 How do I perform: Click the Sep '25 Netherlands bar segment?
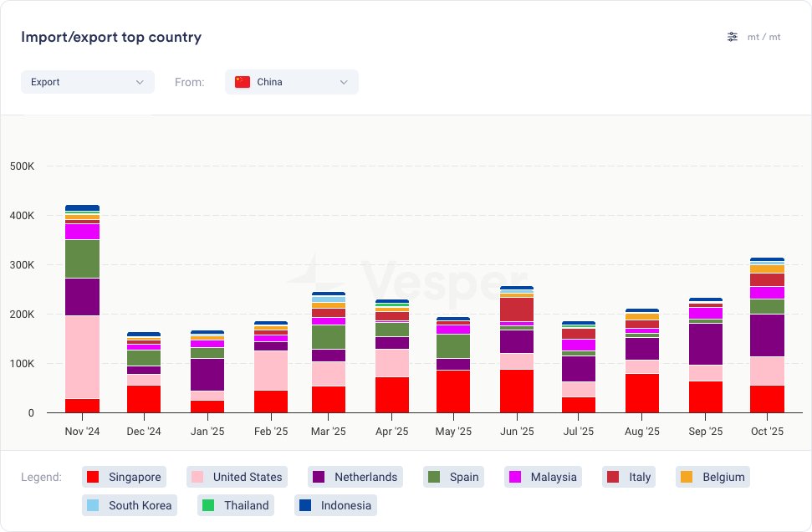tap(705, 344)
